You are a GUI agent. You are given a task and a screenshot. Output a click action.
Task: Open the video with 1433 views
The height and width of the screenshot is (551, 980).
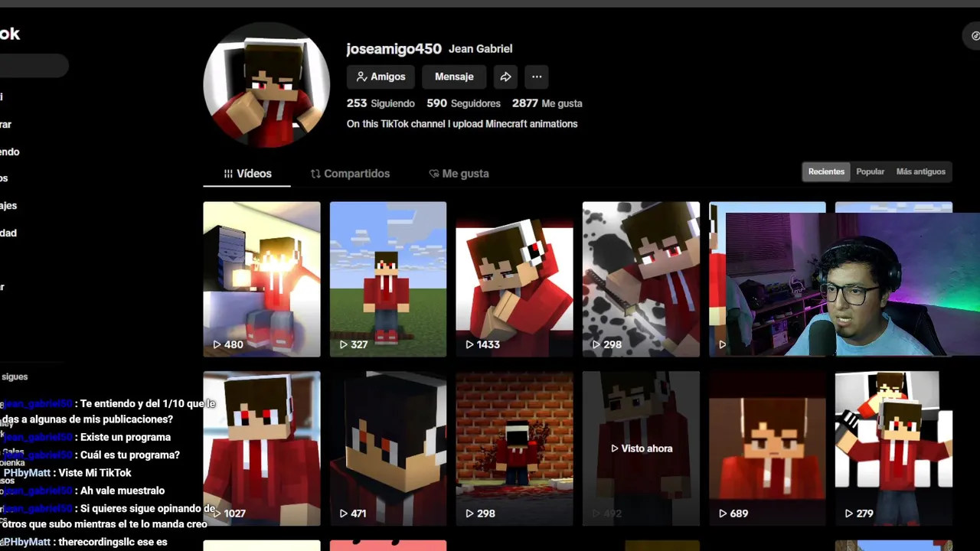click(x=514, y=279)
